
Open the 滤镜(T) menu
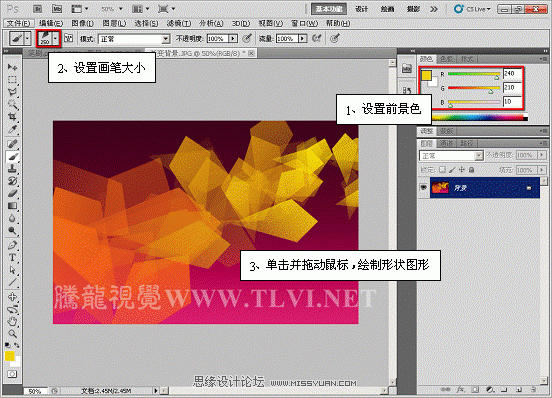(x=179, y=23)
